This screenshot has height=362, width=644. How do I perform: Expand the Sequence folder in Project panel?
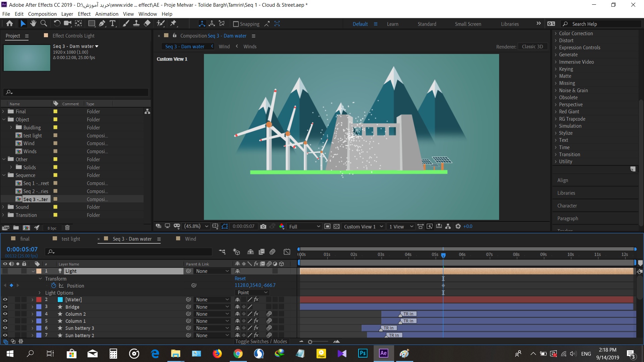pos(4,175)
